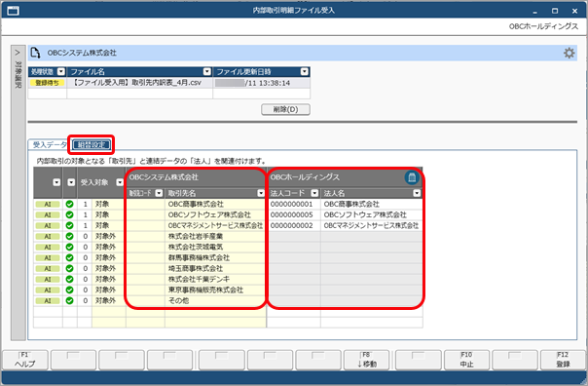The width and height of the screenshot is (588, 386).
Task: Click AI badge in OBC商事株式会社 row
Action: pyautogui.click(x=48, y=205)
